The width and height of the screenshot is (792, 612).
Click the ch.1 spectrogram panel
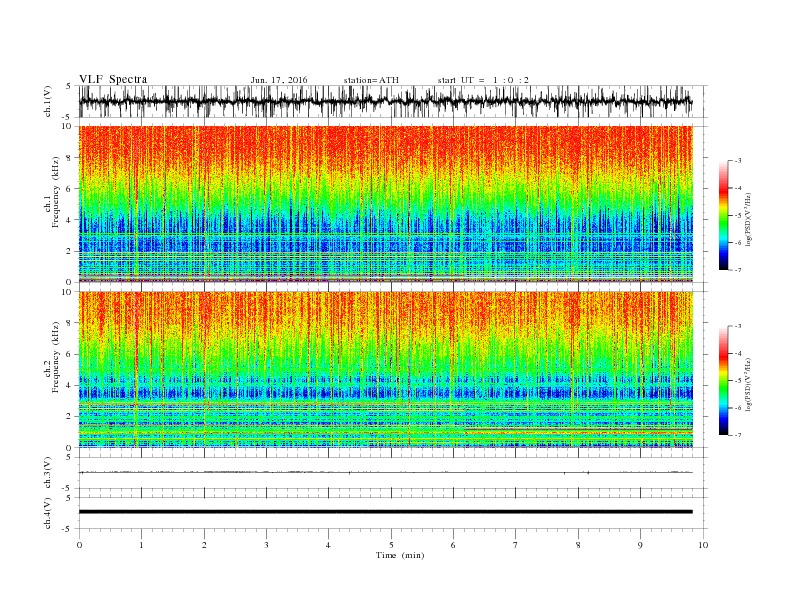point(385,204)
